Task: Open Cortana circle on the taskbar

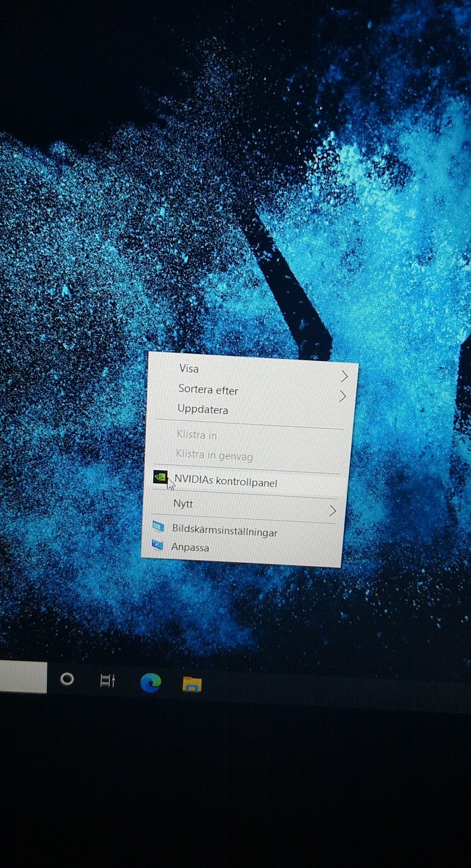Action: click(67, 679)
